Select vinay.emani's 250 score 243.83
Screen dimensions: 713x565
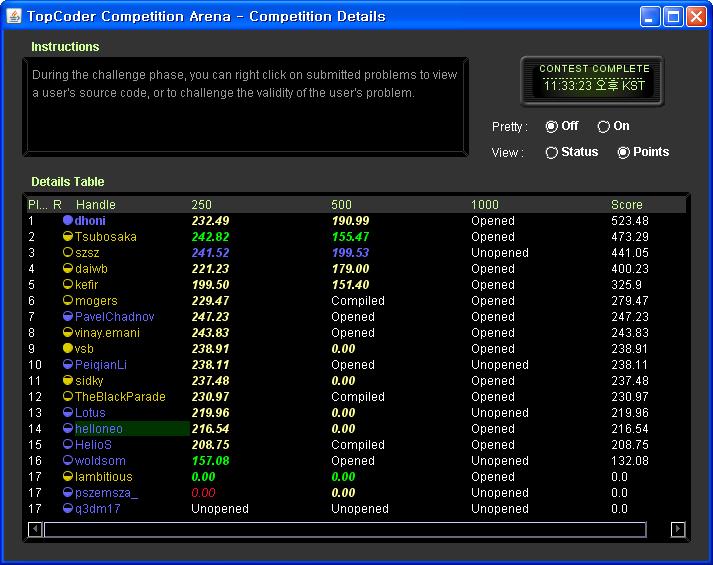(210, 333)
